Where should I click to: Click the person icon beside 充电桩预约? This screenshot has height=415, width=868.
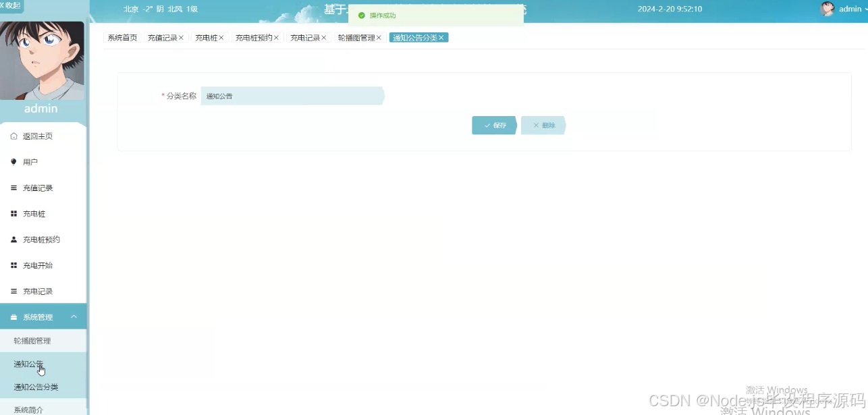(x=13, y=240)
